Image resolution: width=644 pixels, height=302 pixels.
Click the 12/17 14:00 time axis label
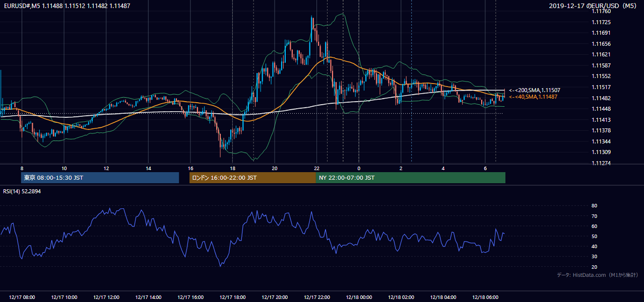(148, 297)
